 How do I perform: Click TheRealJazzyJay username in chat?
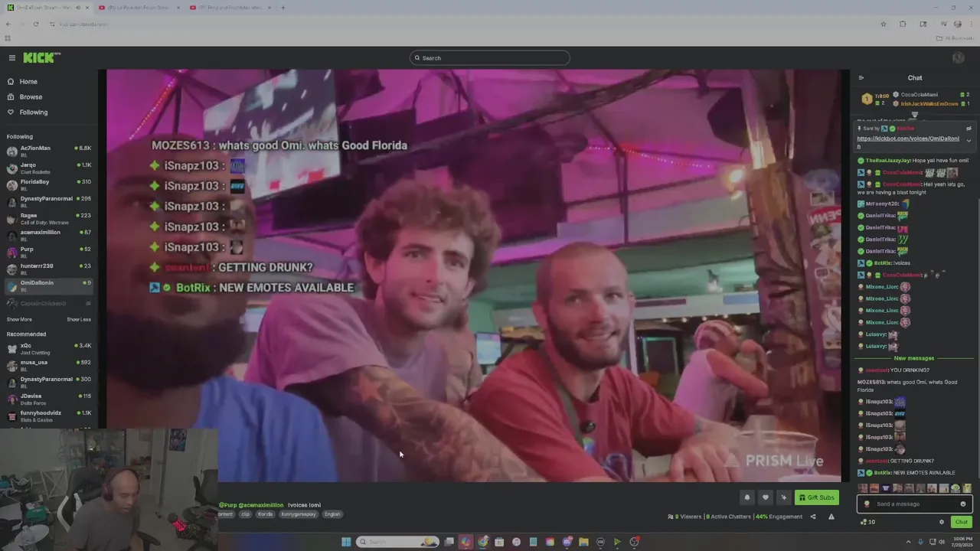888,161
